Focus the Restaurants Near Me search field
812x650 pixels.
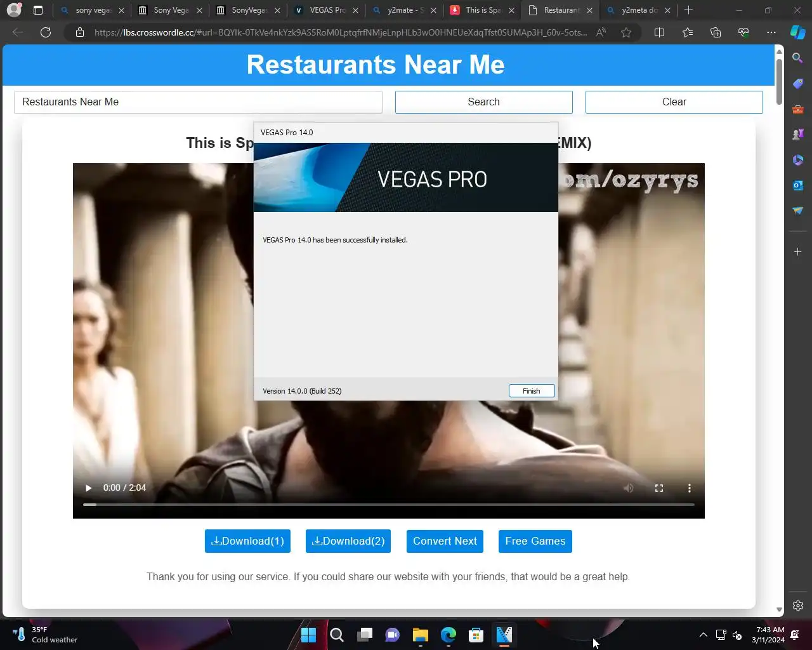pos(198,102)
